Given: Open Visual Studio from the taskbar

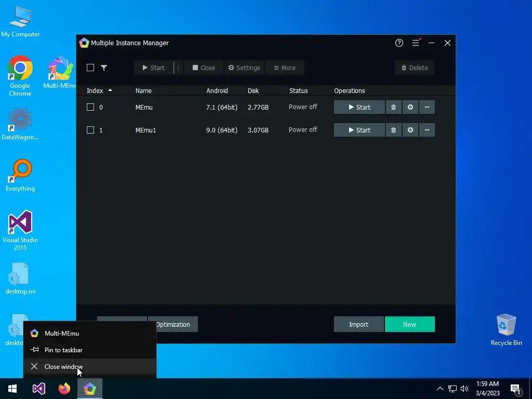Looking at the screenshot, I should [38, 389].
